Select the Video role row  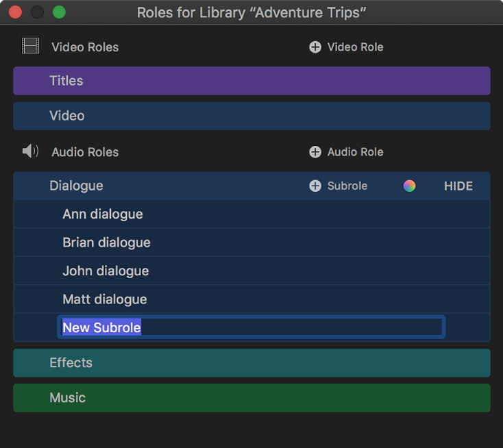pyautogui.click(x=251, y=116)
